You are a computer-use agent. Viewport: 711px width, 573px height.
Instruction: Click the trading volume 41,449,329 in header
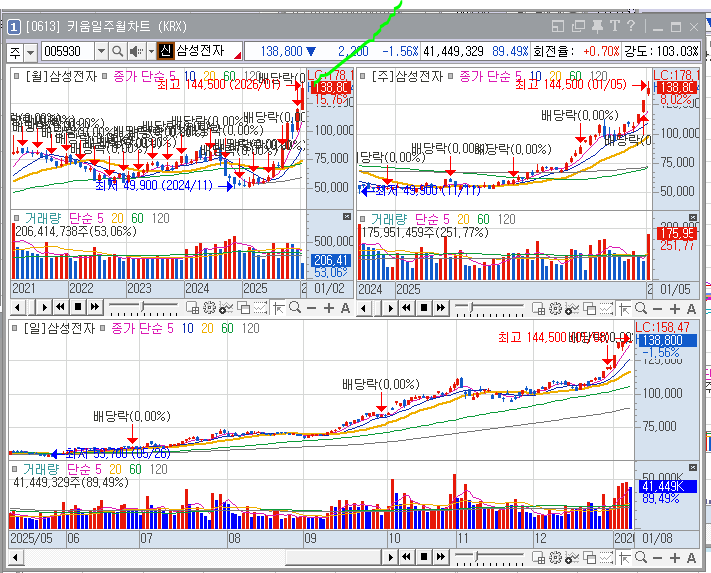tap(453, 51)
